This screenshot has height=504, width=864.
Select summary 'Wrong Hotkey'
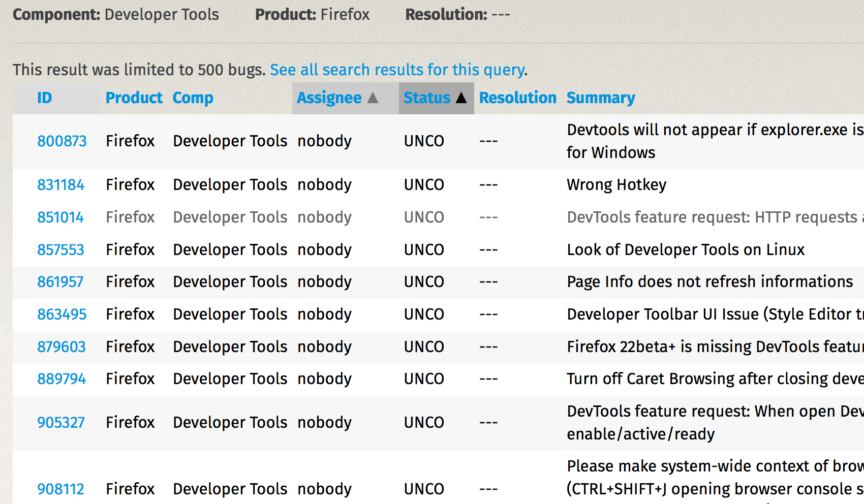[616, 185]
